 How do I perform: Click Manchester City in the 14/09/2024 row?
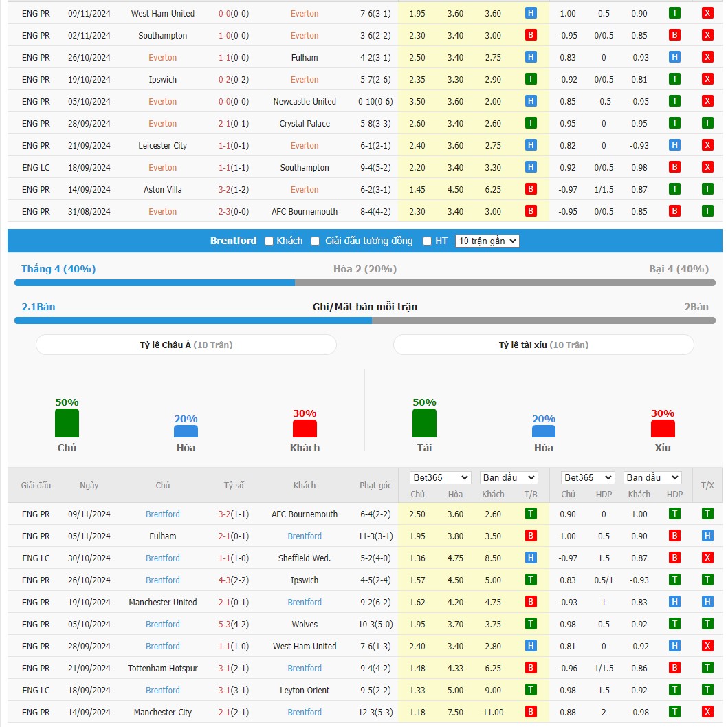pyautogui.click(x=162, y=712)
